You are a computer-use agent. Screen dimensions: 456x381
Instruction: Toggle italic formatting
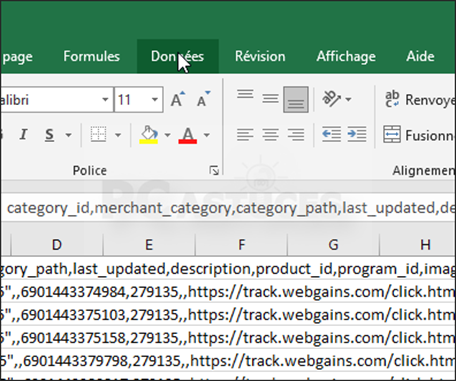pyautogui.click(x=23, y=135)
